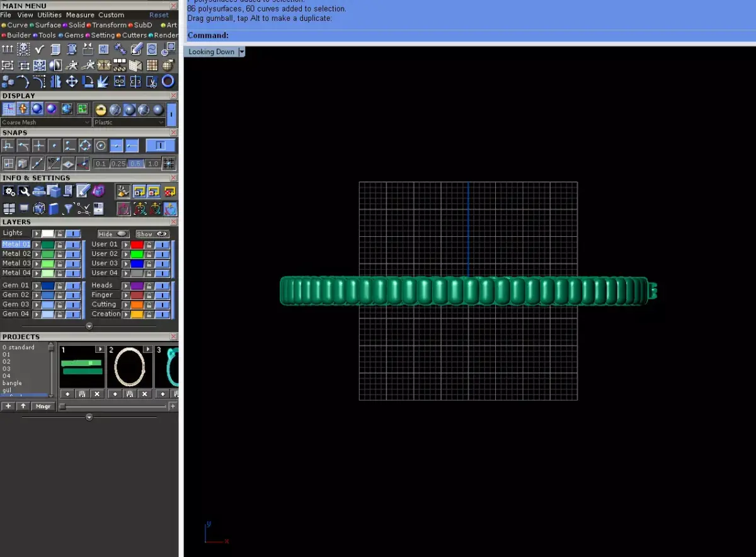Click the funnel filter icon in Info & Settings
The height and width of the screenshot is (557, 756).
68,209
